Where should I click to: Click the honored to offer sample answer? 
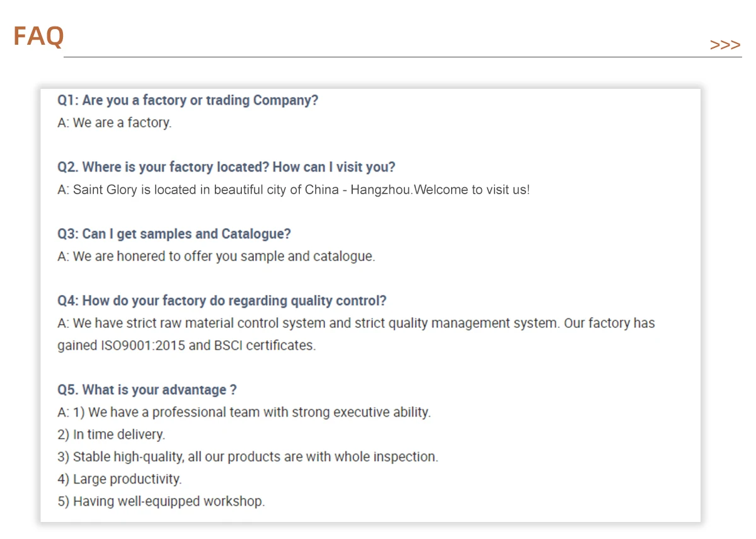coord(216,257)
